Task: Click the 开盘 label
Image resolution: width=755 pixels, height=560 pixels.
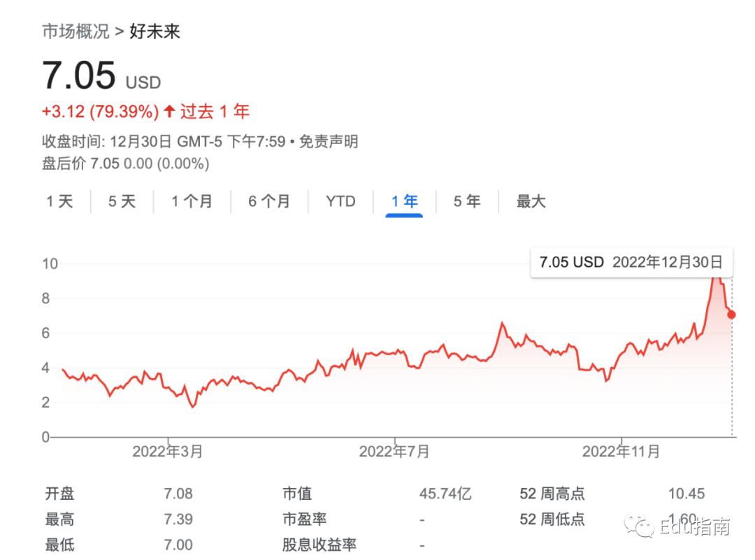Action: pos(59,494)
